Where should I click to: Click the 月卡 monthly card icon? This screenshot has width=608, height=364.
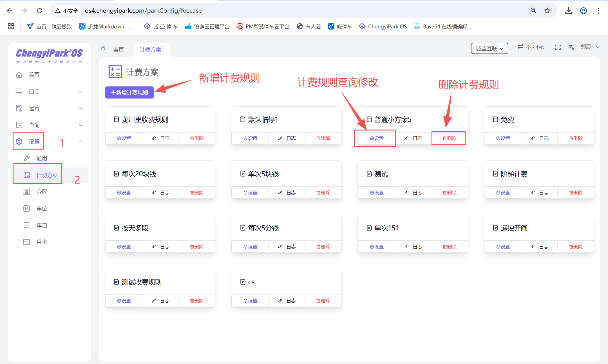[26, 242]
